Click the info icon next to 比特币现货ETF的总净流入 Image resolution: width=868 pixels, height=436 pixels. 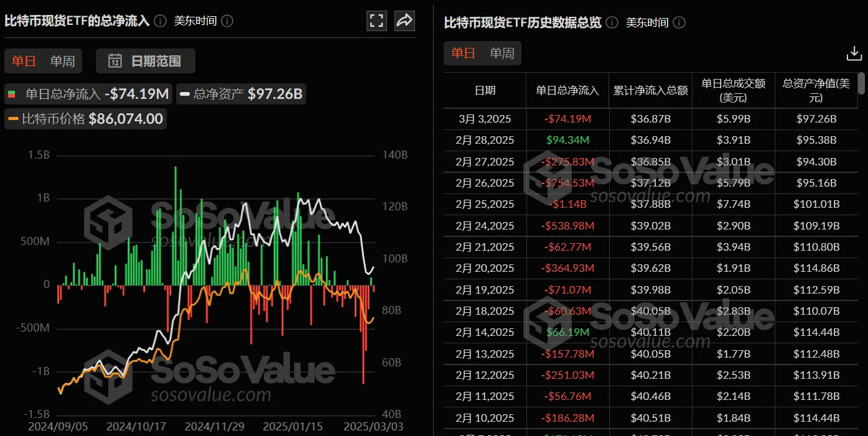pos(159,20)
